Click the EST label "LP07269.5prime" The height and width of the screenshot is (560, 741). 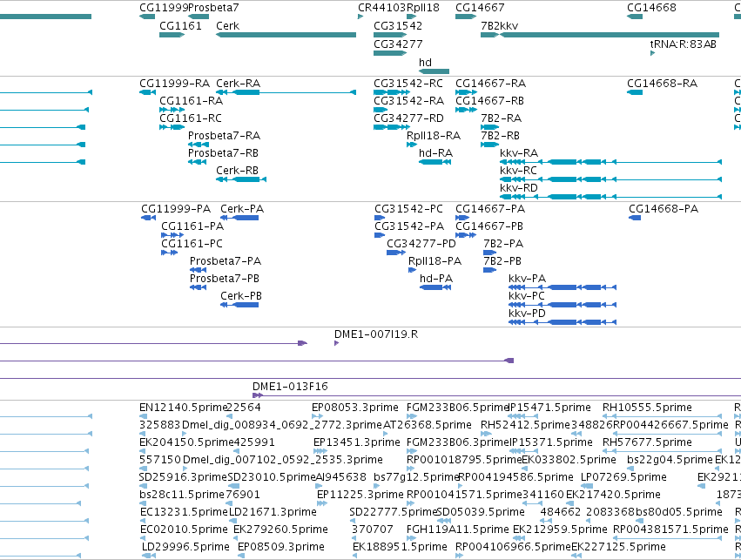pyautogui.click(x=623, y=477)
